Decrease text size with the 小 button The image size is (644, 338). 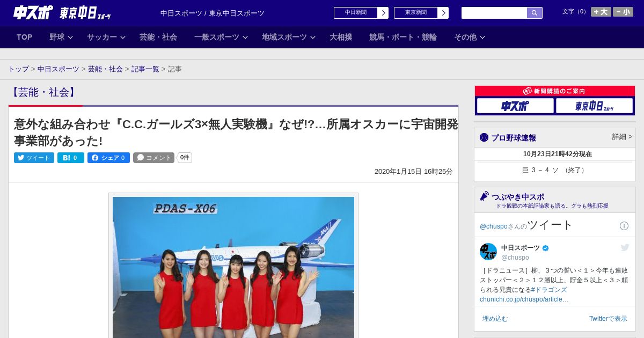pyautogui.click(x=623, y=12)
